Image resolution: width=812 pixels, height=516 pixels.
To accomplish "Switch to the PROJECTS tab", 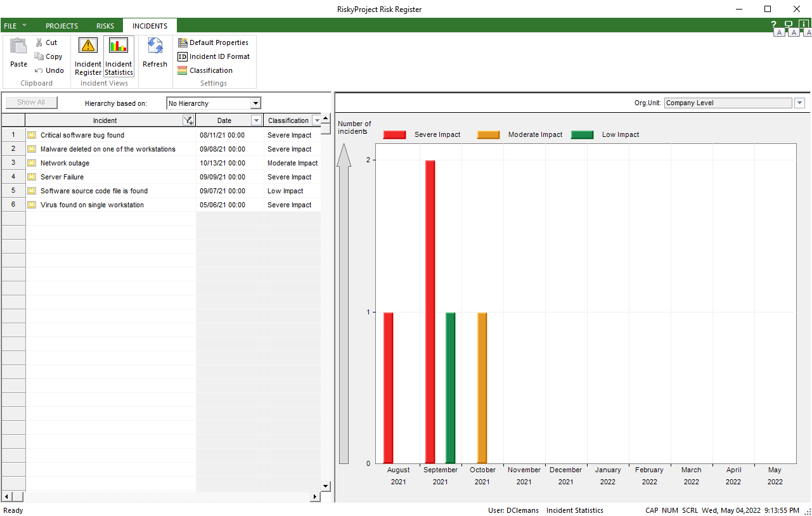I will pyautogui.click(x=61, y=26).
